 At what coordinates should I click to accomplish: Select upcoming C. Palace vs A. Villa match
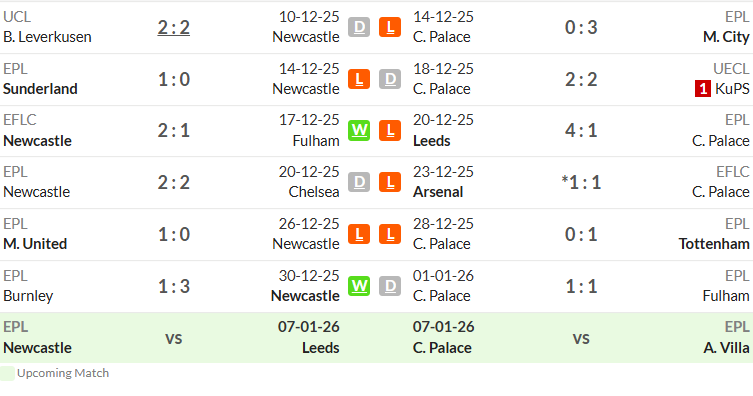coord(581,338)
